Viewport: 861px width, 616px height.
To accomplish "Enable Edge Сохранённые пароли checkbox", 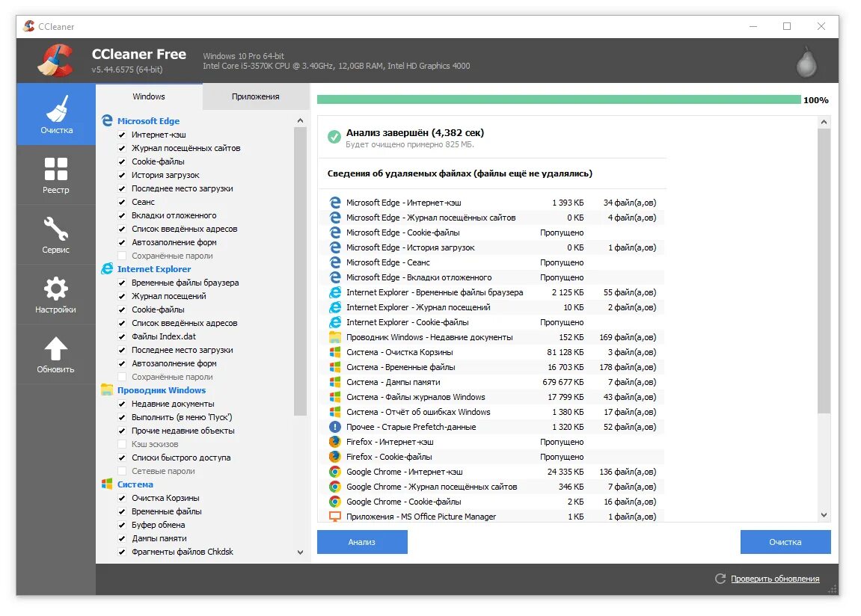I will 122,256.
